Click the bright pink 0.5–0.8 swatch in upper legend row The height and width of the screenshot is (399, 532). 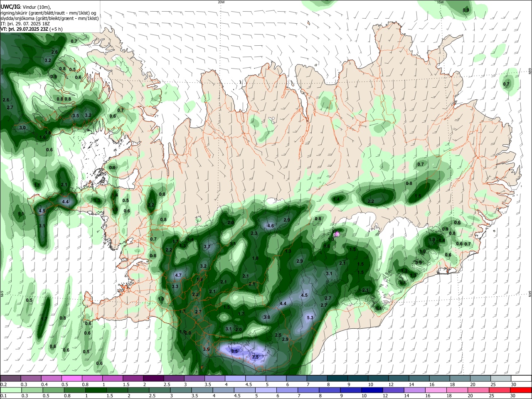click(x=71, y=378)
